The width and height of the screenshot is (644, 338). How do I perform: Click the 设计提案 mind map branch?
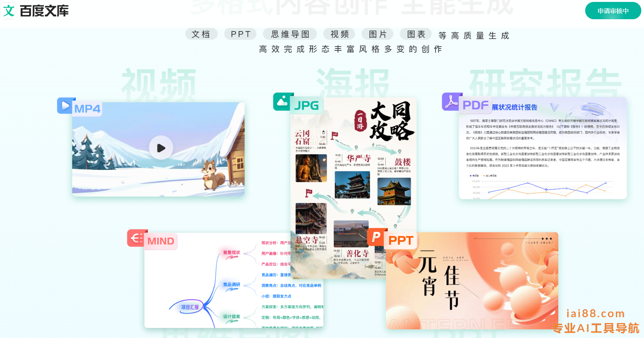pos(231,316)
